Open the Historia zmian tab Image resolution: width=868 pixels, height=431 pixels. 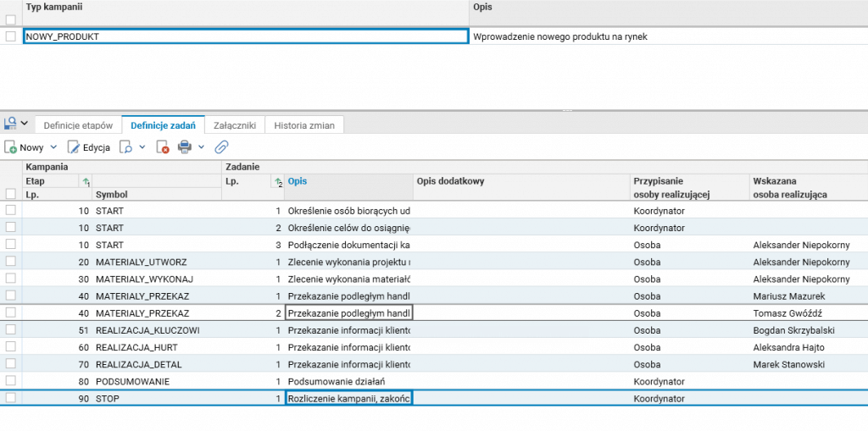[x=303, y=125]
